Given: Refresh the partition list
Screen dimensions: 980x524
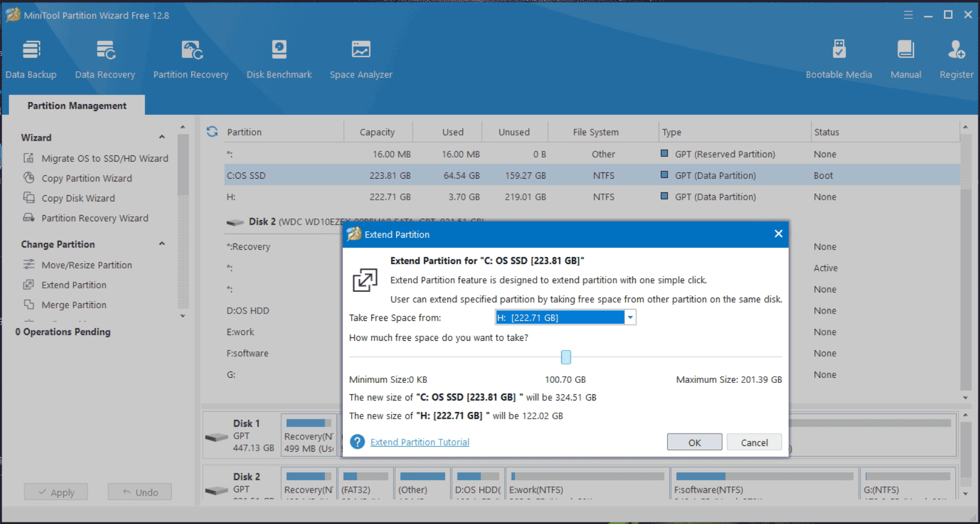Looking at the screenshot, I should [212, 131].
